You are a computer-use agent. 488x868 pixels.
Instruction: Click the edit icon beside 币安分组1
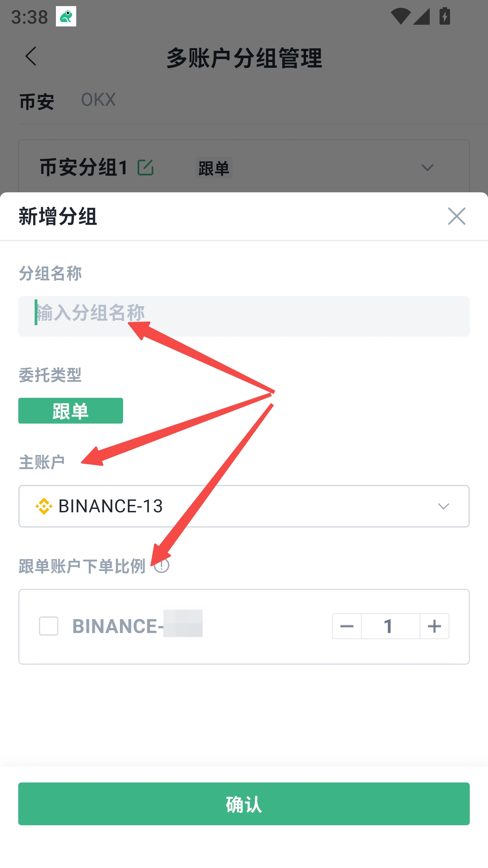pyautogui.click(x=145, y=167)
